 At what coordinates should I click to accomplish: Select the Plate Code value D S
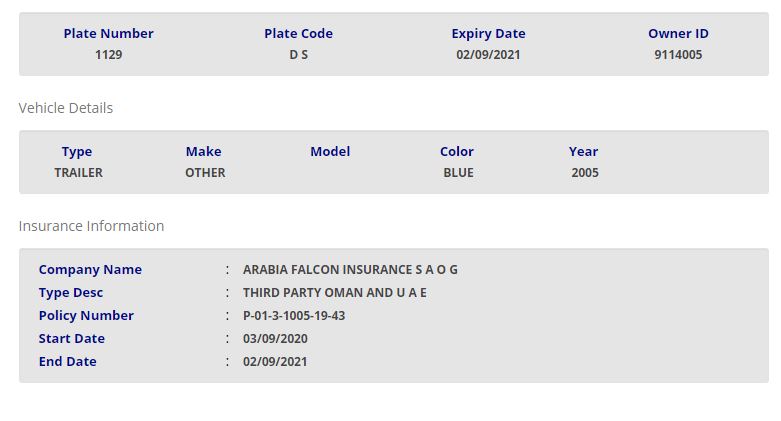pyautogui.click(x=298, y=55)
